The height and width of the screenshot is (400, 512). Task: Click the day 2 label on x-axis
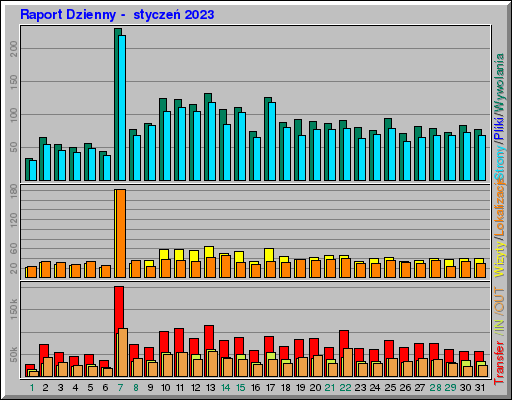45,388
